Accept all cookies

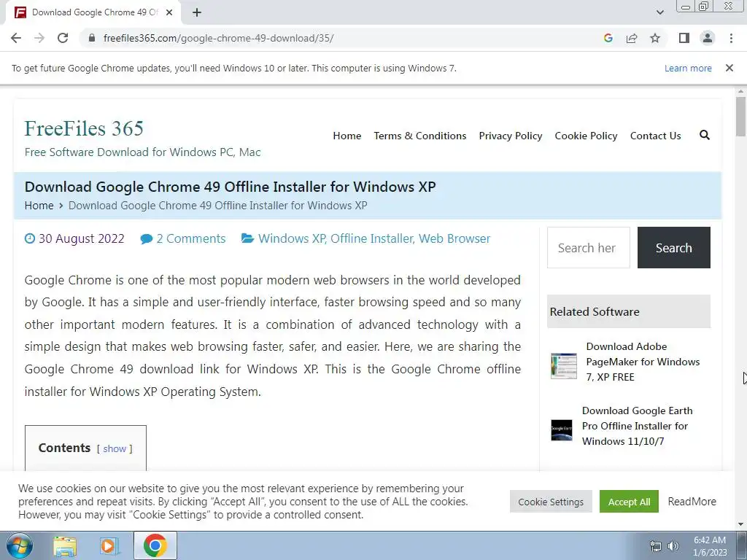629,502
